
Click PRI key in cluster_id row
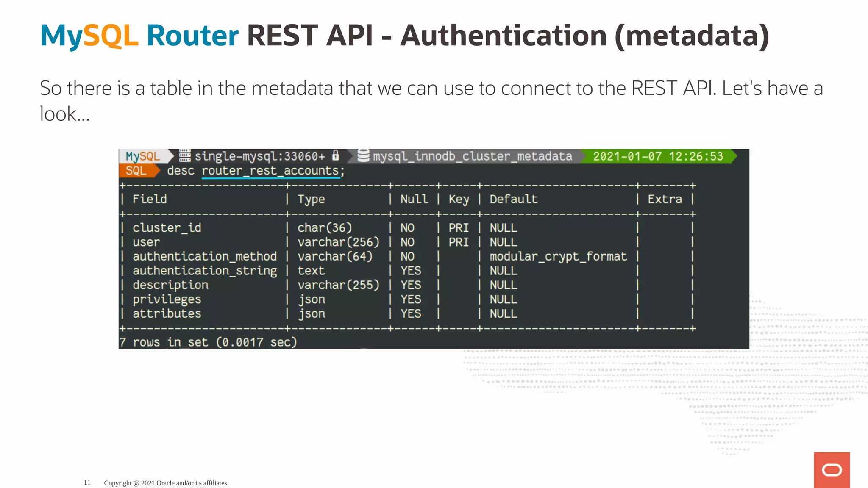(x=459, y=228)
